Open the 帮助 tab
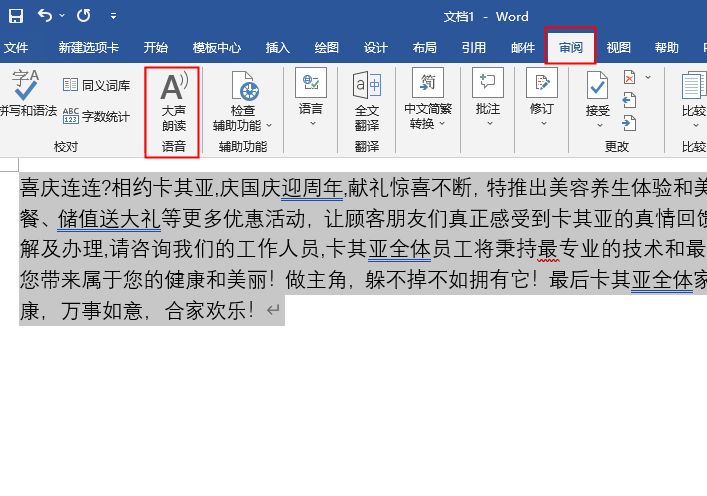707x496 pixels. 666,47
